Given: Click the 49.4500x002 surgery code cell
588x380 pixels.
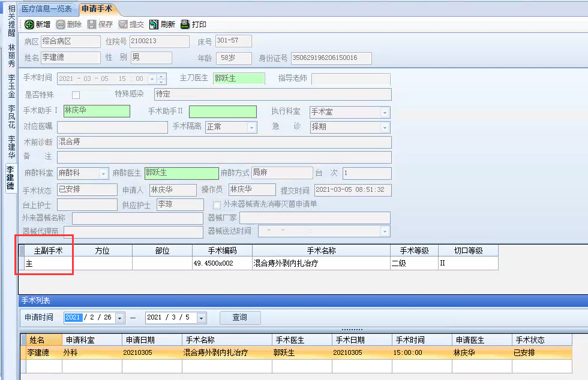Looking at the screenshot, I should coord(223,264).
